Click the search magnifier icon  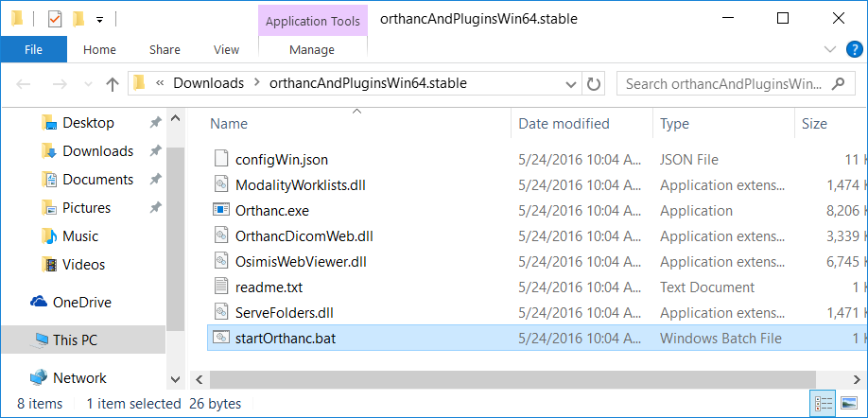pos(838,83)
